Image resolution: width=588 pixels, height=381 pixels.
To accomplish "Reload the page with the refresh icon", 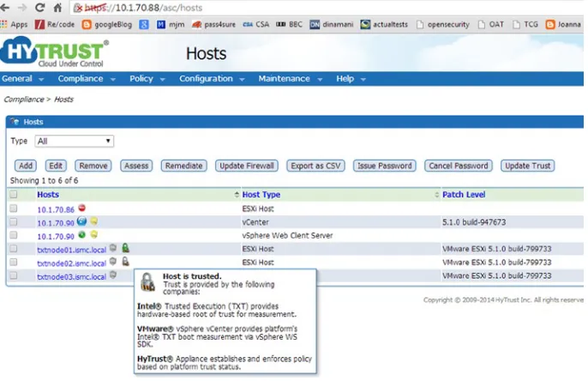I will (39, 8).
